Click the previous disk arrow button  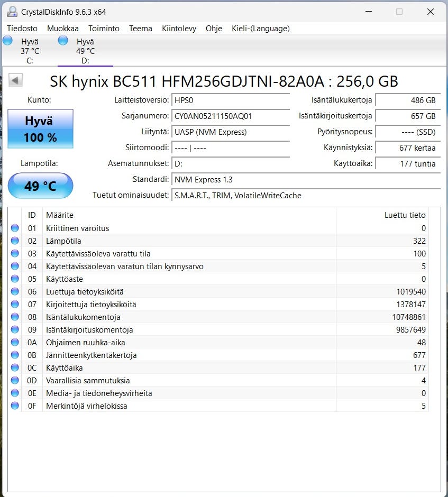click(15, 80)
